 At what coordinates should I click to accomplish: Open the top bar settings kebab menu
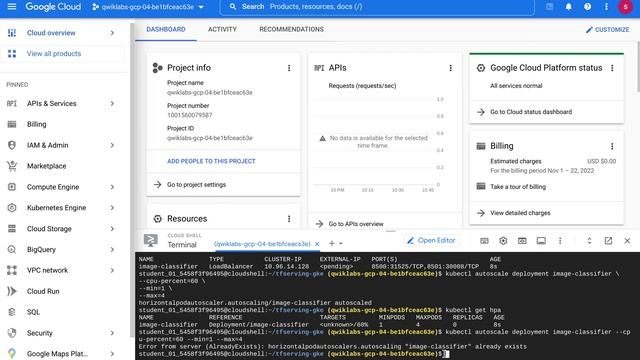606,7
